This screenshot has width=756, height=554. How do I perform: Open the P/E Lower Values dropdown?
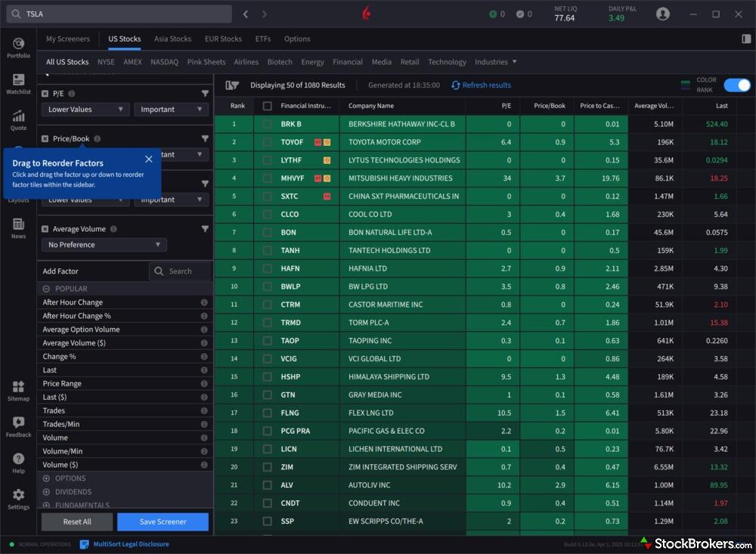[x=86, y=110]
